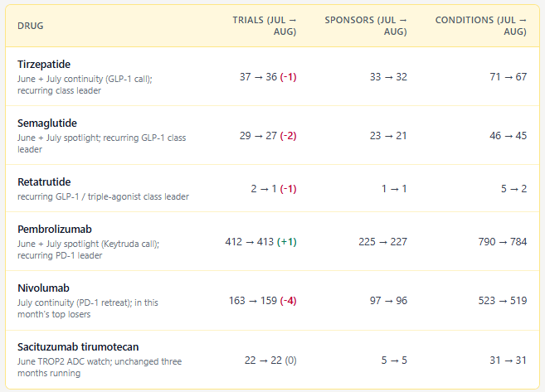This screenshot has height=392, width=545.
Task: Click the Sacituzumab tirumotecan drug name
Action: (78, 347)
